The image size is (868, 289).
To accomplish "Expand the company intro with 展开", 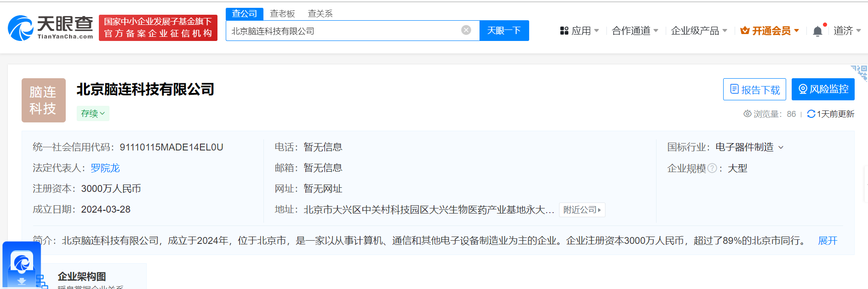I will (828, 241).
